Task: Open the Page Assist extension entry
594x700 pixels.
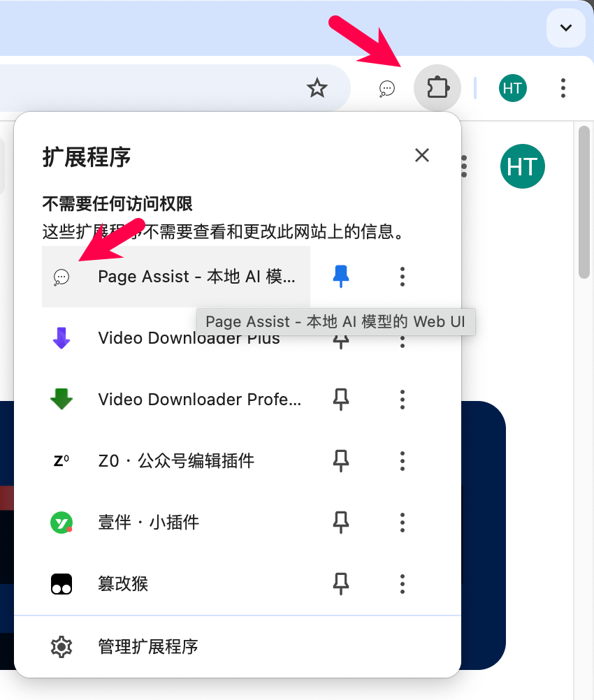Action: tap(176, 277)
